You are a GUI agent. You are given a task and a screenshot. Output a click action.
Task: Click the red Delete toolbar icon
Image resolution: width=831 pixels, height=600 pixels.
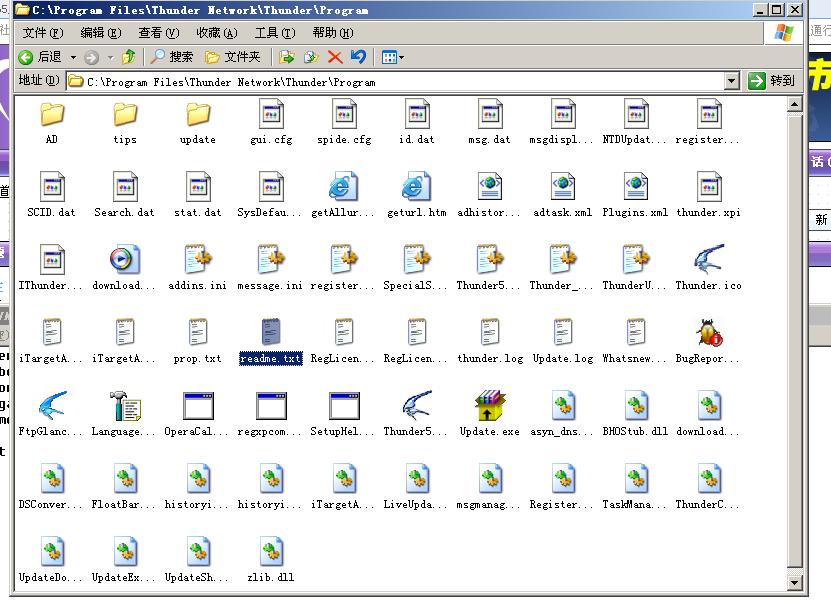click(335, 57)
